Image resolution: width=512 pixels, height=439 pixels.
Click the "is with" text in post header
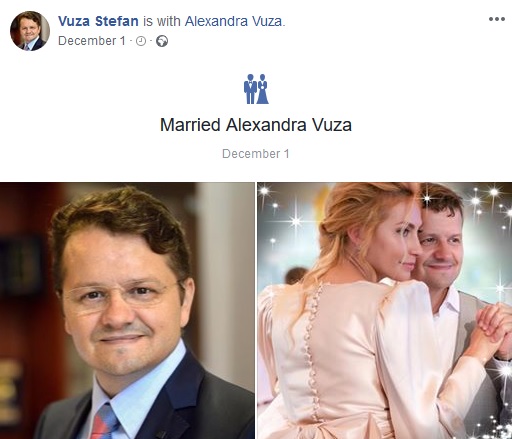point(162,21)
